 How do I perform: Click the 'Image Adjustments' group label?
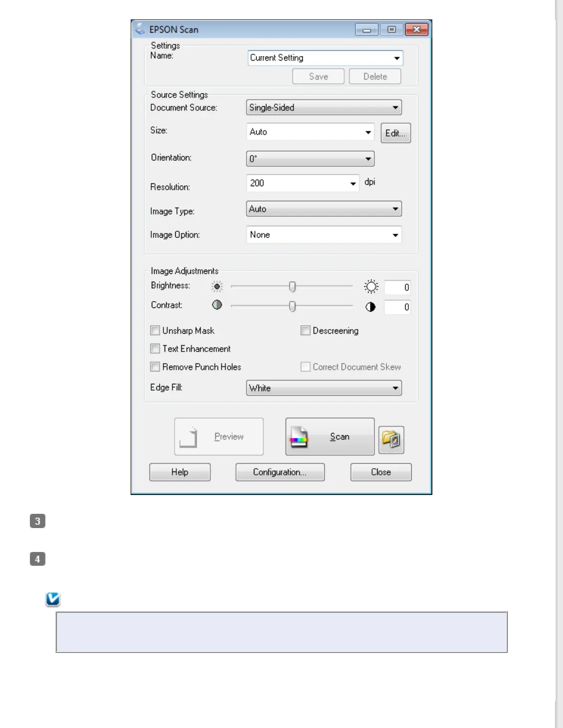[184, 271]
